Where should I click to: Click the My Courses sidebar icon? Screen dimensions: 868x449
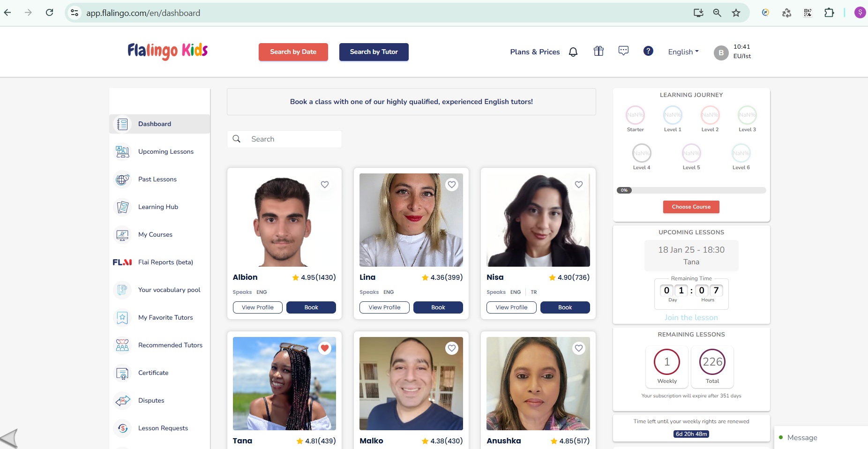122,235
